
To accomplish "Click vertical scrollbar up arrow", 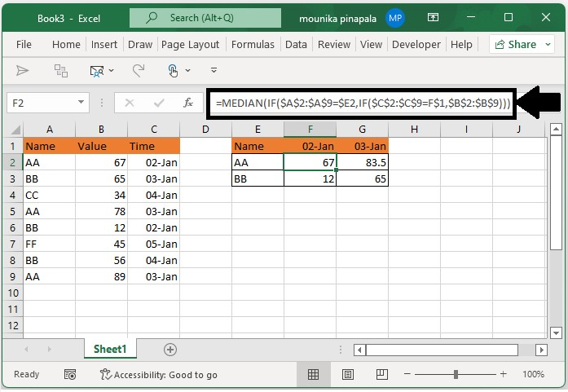I will tap(556, 130).
